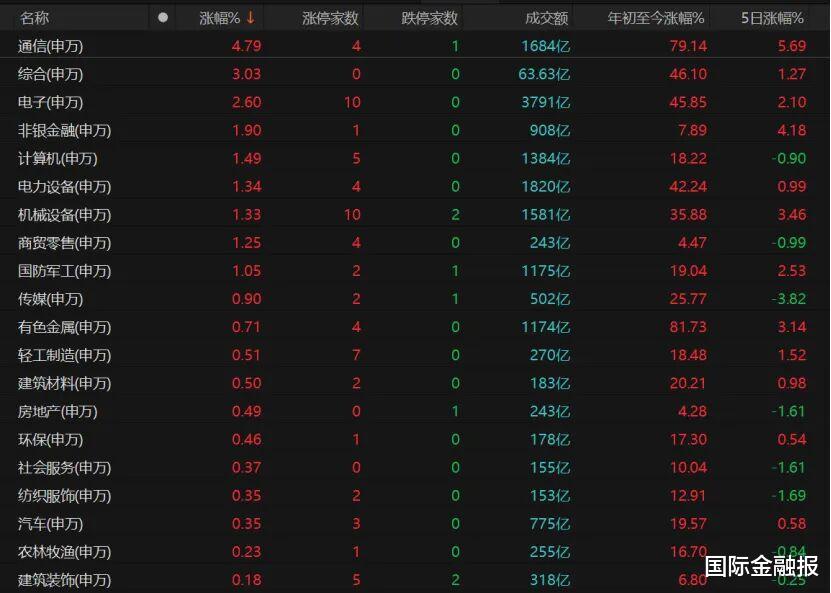Click the 3.03 gain value for 综合
831x593 pixels.
coord(246,74)
